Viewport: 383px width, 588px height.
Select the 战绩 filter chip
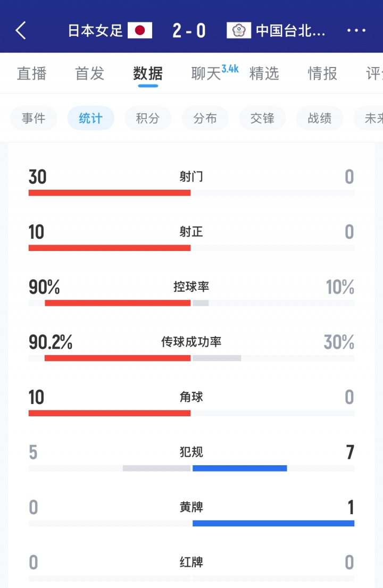[x=320, y=118]
